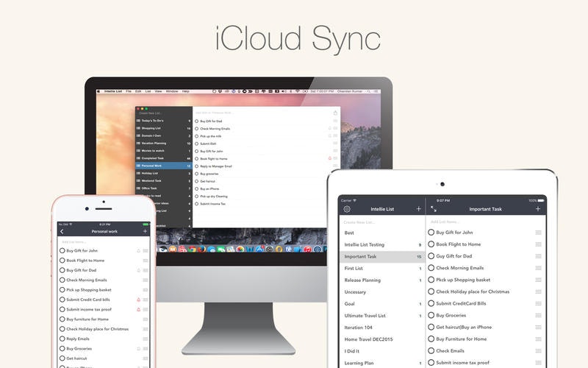Open Window menu on the Mac

[172, 91]
